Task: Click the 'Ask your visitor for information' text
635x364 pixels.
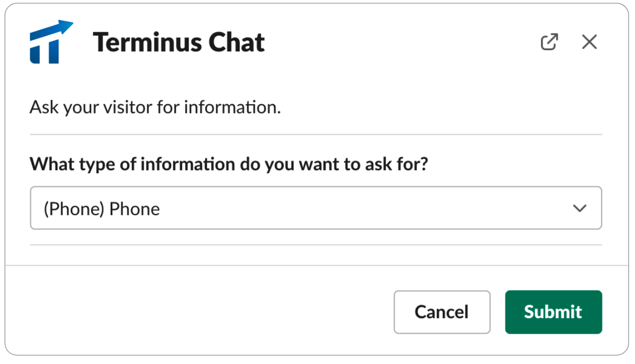Action: (155, 107)
